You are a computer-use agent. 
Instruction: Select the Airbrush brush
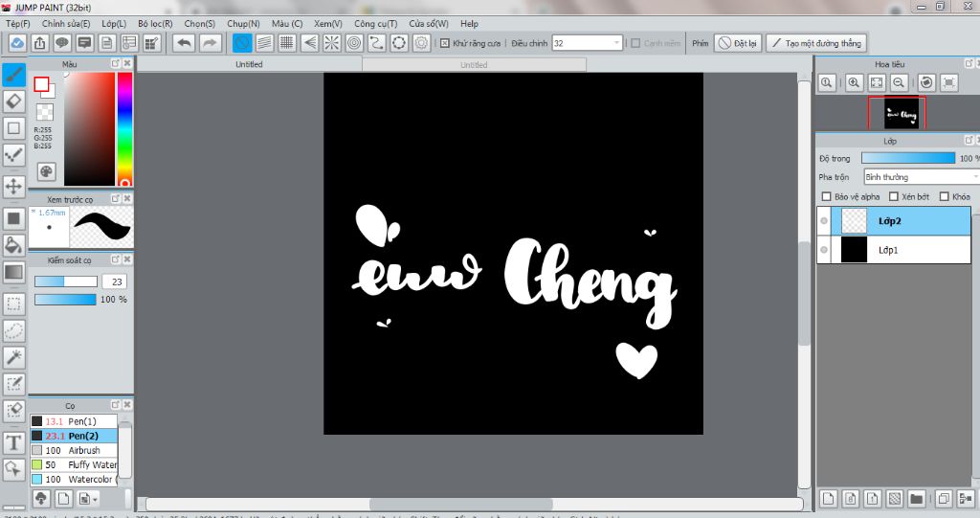[x=74, y=450]
